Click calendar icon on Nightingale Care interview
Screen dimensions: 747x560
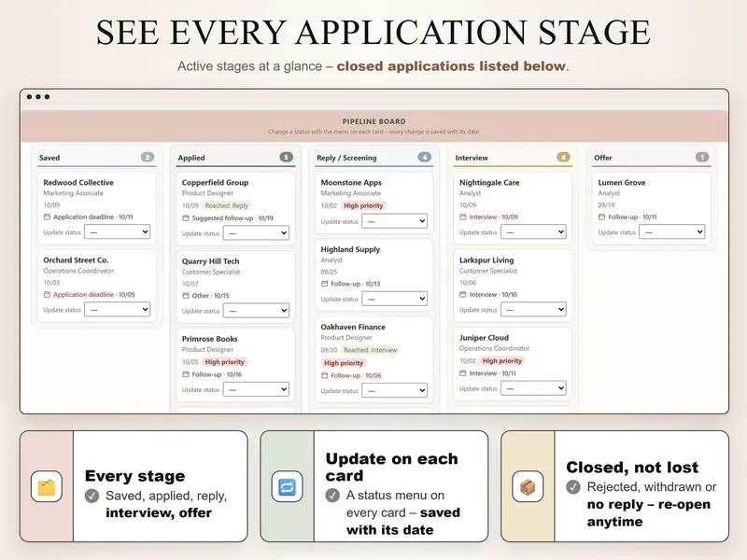(462, 217)
